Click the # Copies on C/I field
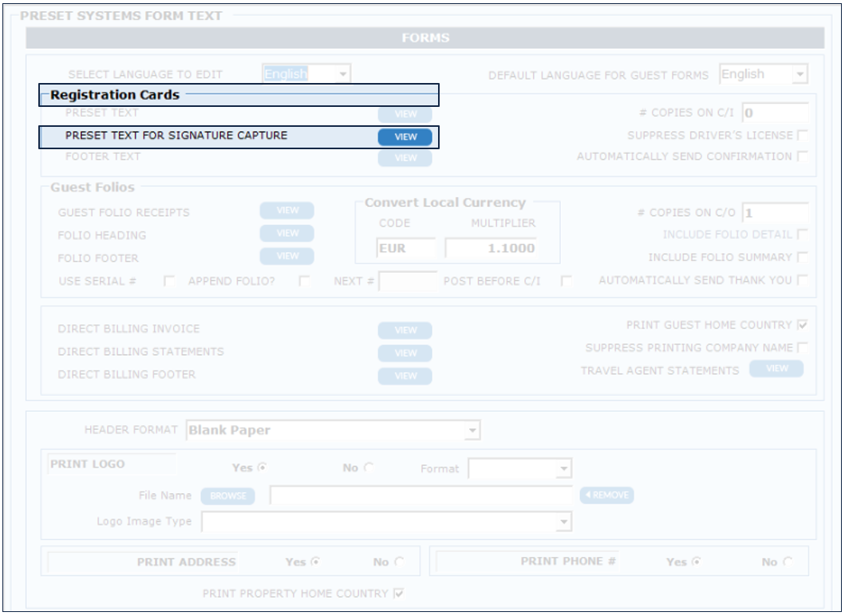The width and height of the screenshot is (845, 616). 775,113
